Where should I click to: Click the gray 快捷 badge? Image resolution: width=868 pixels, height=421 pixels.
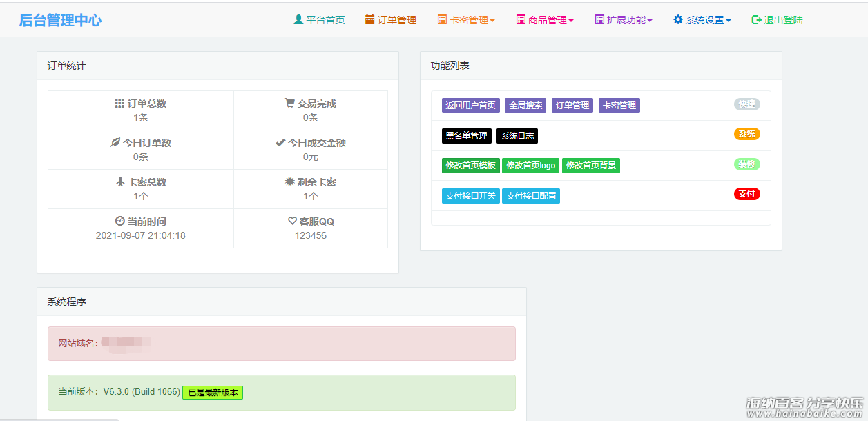(747, 104)
